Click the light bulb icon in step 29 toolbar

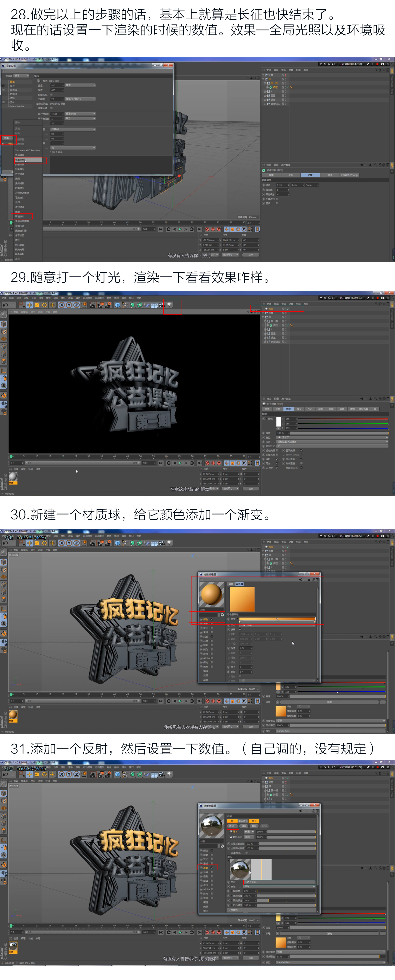[170, 305]
